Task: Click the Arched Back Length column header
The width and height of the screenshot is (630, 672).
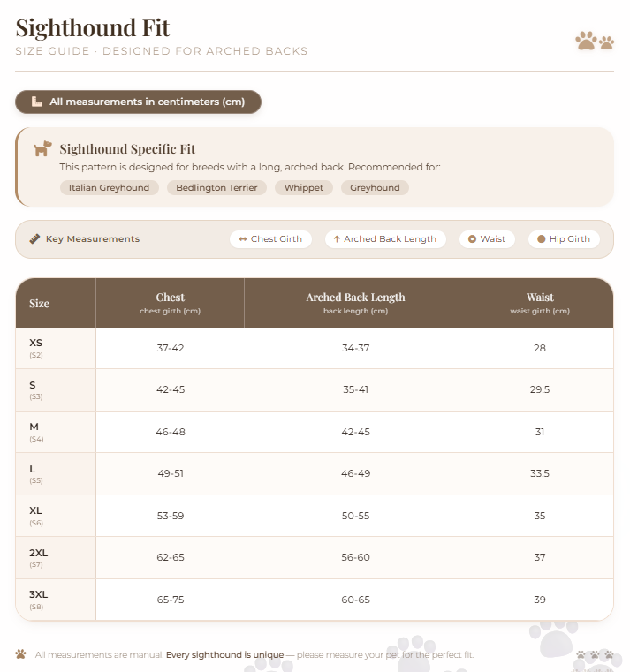Action: [x=355, y=303]
